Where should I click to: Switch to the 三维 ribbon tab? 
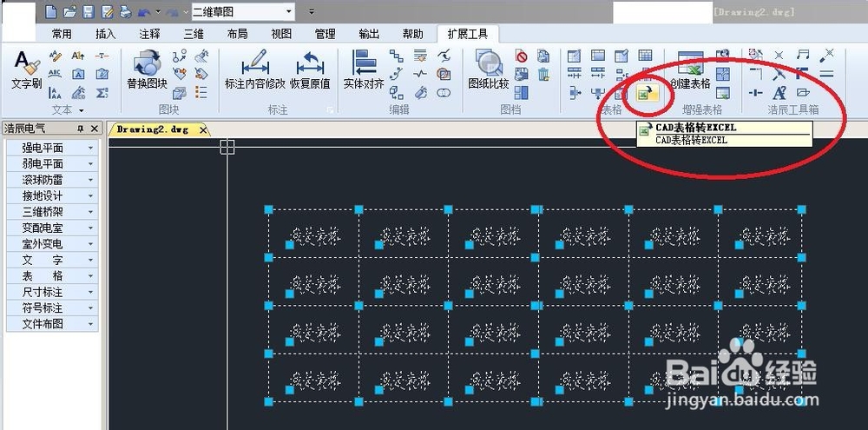[194, 35]
